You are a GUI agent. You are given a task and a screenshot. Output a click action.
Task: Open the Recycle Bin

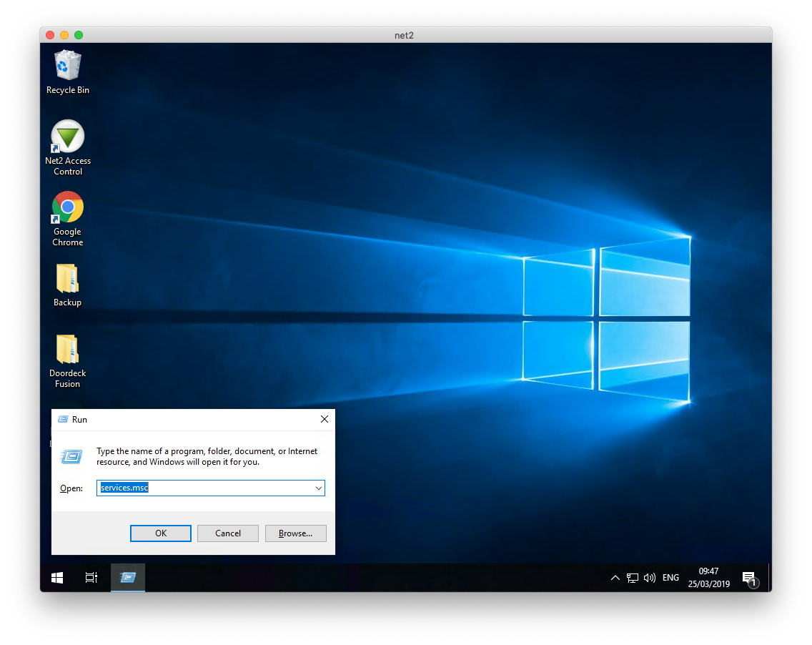coord(67,64)
